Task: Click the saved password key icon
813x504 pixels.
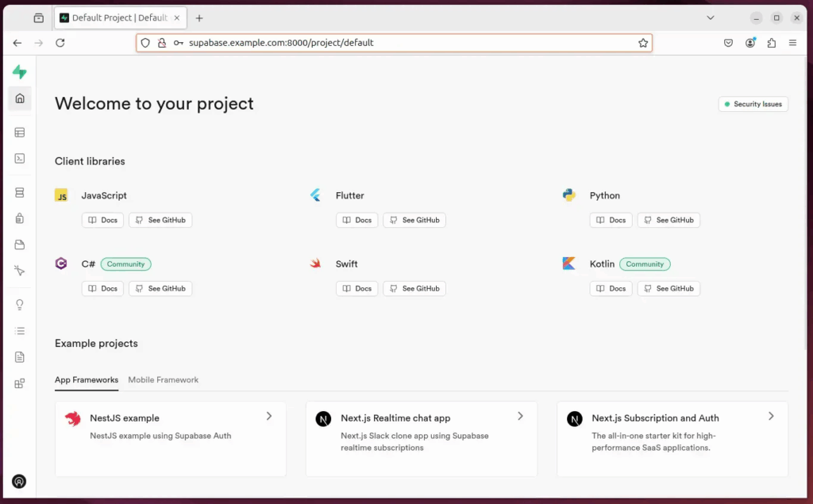Action: click(x=179, y=43)
